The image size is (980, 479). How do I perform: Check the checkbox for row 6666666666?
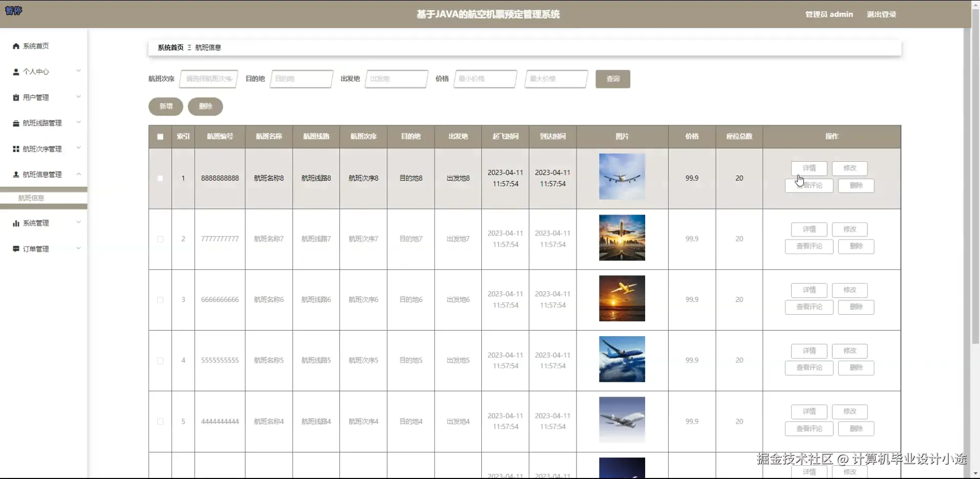[x=160, y=300]
